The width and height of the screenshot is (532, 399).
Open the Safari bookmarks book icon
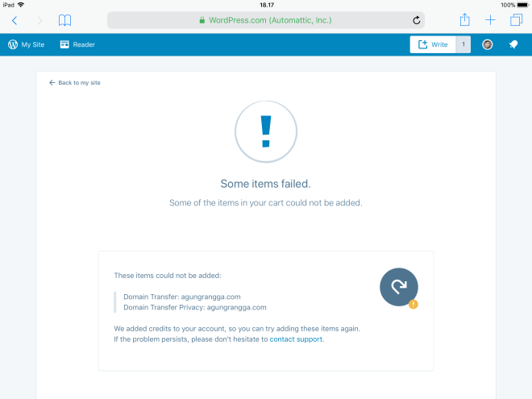[64, 20]
